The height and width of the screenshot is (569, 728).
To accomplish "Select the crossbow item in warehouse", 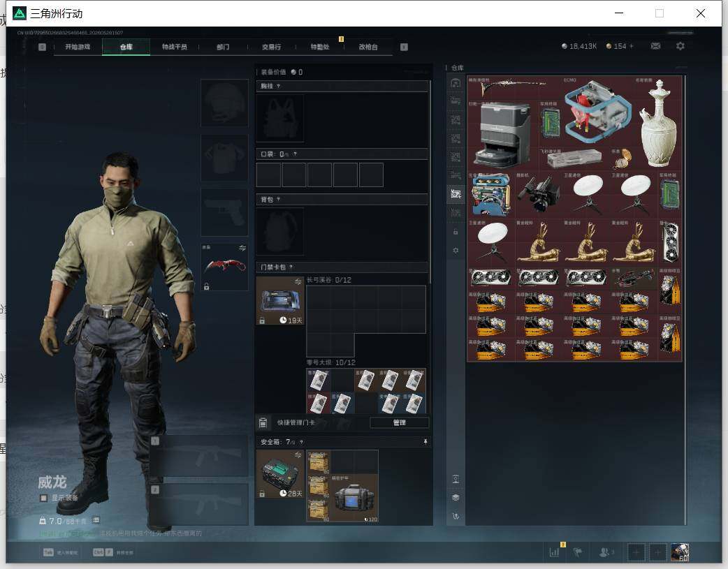I will [634, 279].
